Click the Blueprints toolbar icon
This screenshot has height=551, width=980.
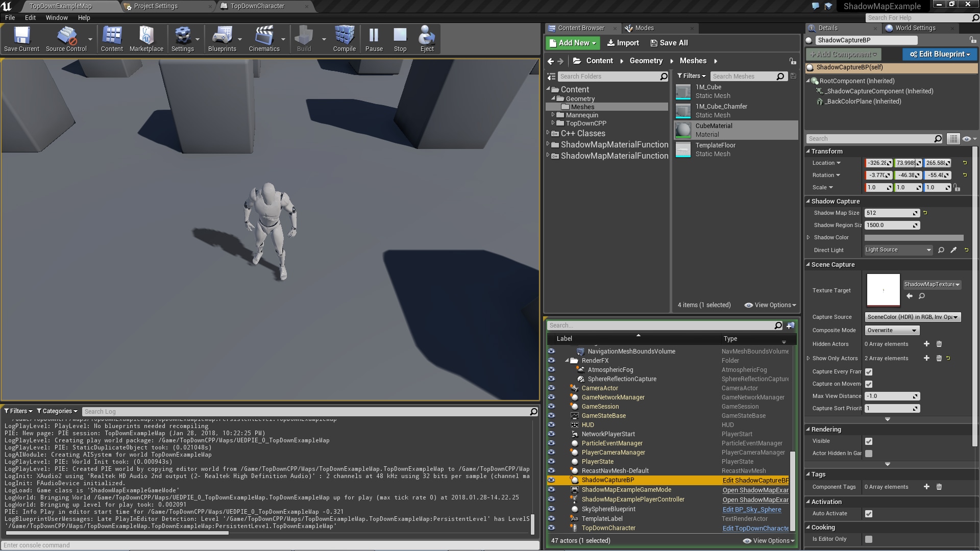(x=222, y=39)
